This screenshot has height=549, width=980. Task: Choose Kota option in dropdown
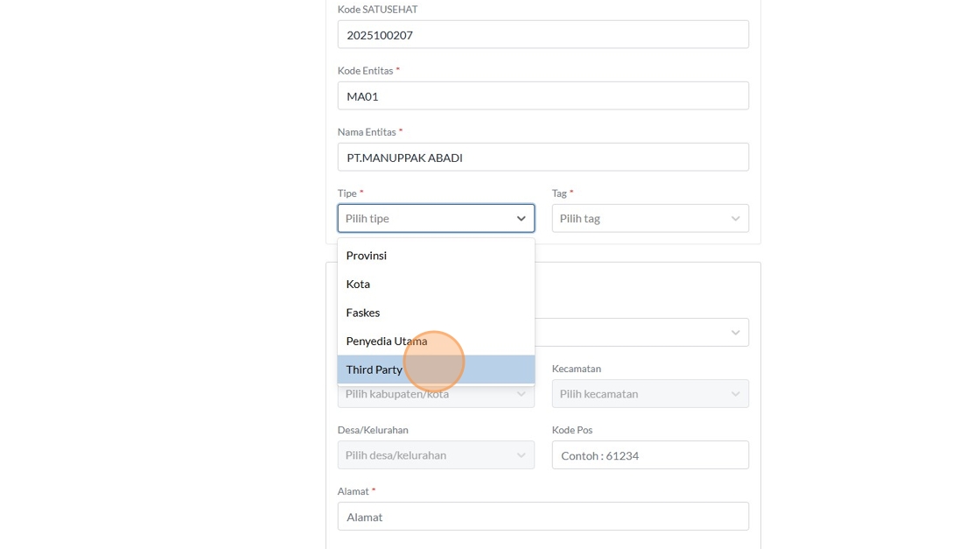pyautogui.click(x=359, y=284)
